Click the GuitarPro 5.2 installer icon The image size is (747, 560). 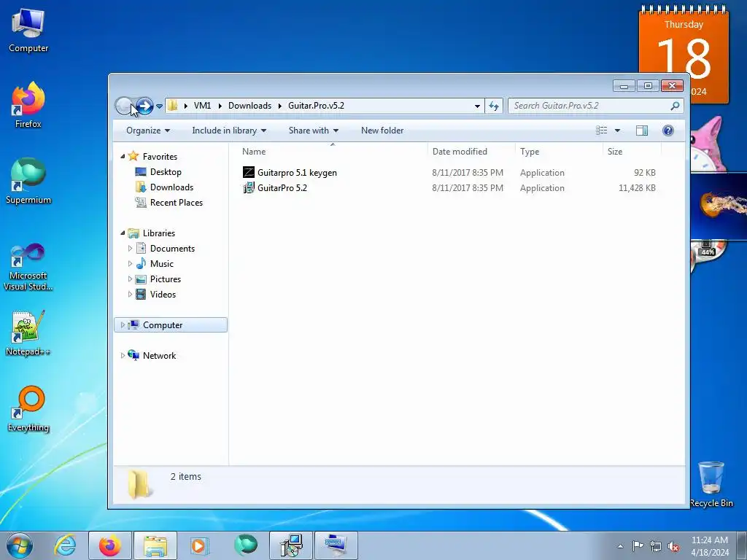(x=249, y=187)
